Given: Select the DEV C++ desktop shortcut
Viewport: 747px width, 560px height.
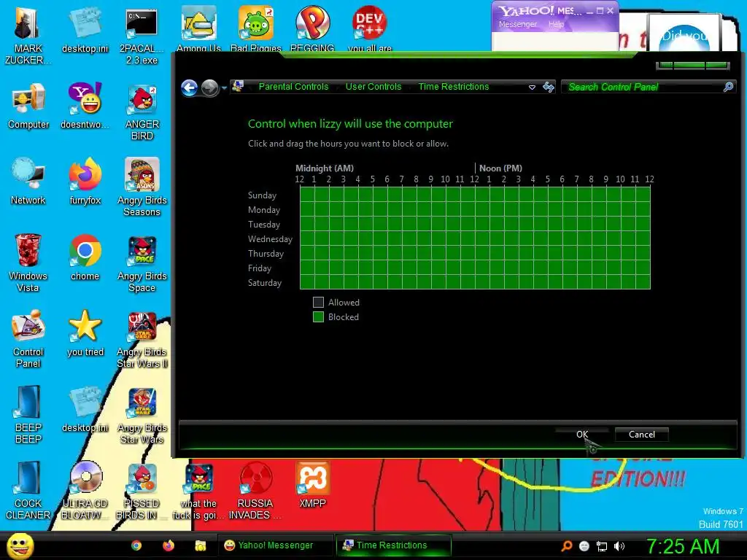Looking at the screenshot, I should [369, 28].
